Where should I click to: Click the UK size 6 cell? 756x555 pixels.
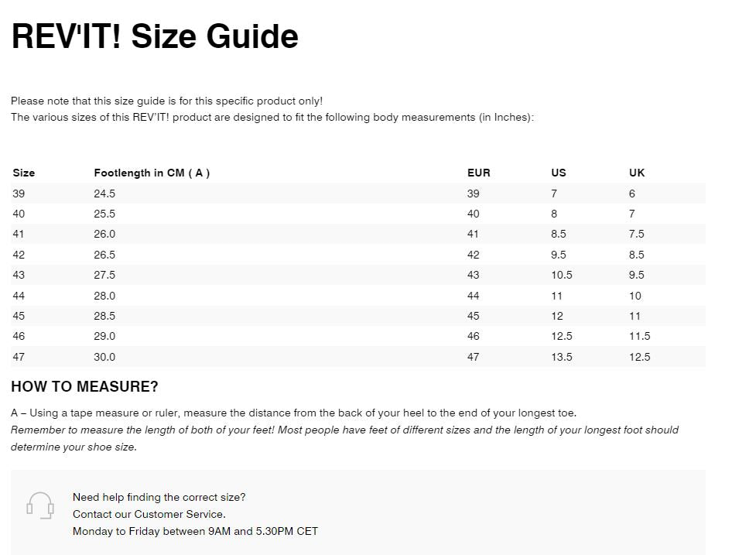point(632,194)
